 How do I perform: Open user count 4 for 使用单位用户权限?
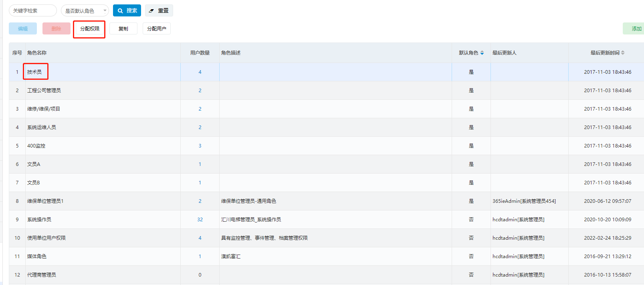coord(200,238)
